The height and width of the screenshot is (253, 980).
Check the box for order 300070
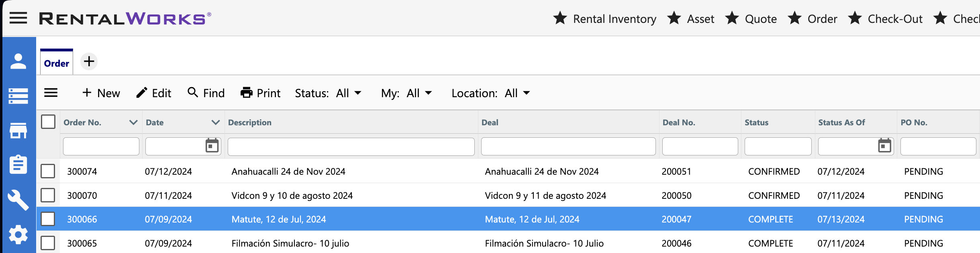click(x=48, y=195)
